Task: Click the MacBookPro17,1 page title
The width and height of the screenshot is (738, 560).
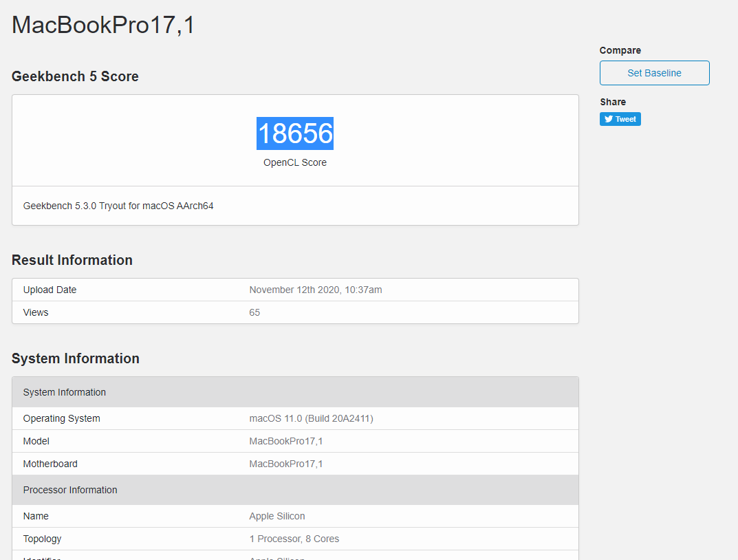Action: [x=103, y=25]
